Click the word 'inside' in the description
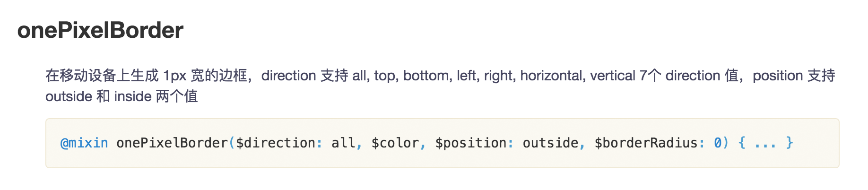The image size is (868, 190). 133,96
